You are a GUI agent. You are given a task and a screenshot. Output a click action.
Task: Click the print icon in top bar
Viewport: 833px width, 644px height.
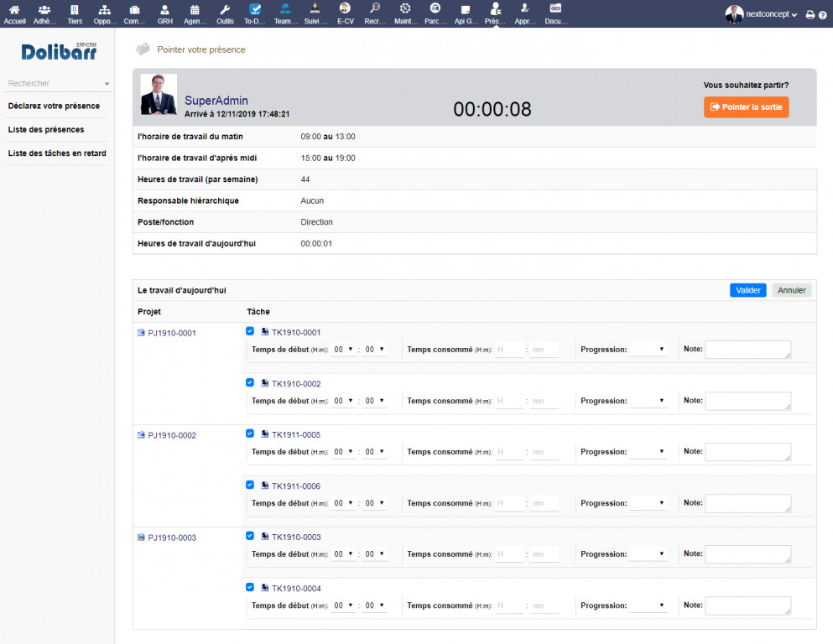tap(810, 15)
